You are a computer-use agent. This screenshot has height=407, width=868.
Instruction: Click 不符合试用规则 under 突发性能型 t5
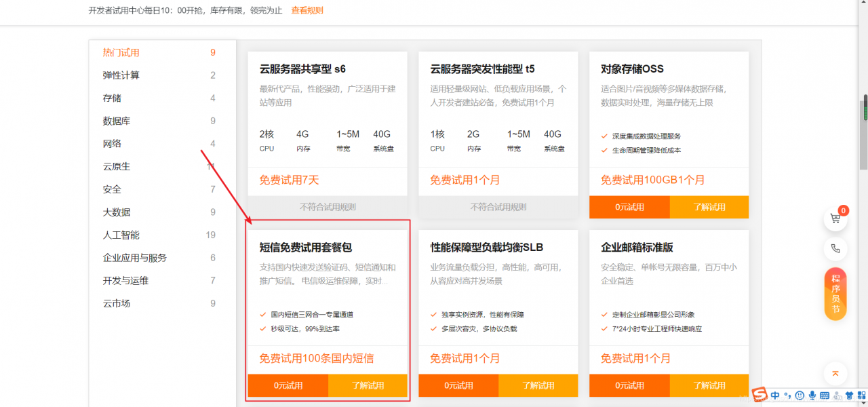tap(498, 207)
